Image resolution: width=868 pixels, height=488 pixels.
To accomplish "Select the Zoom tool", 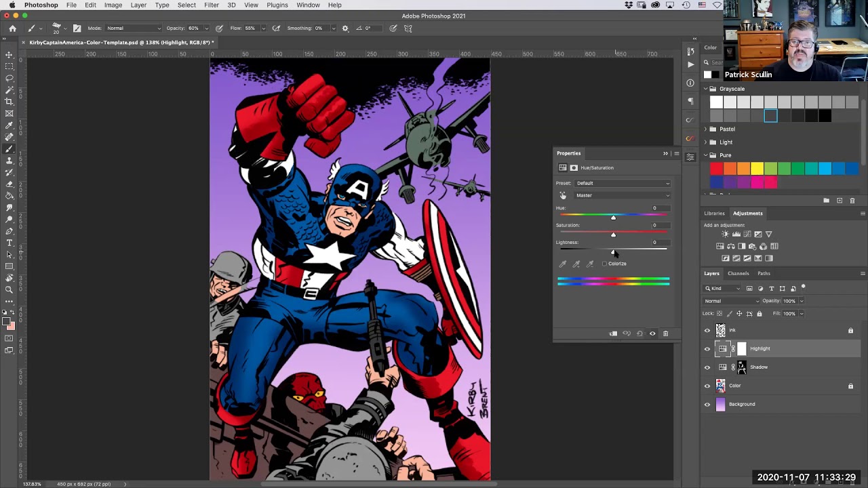I will [x=9, y=289].
